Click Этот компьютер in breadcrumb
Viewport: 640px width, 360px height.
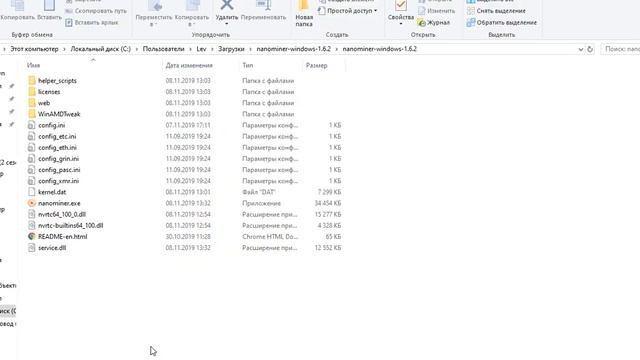[x=34, y=49]
